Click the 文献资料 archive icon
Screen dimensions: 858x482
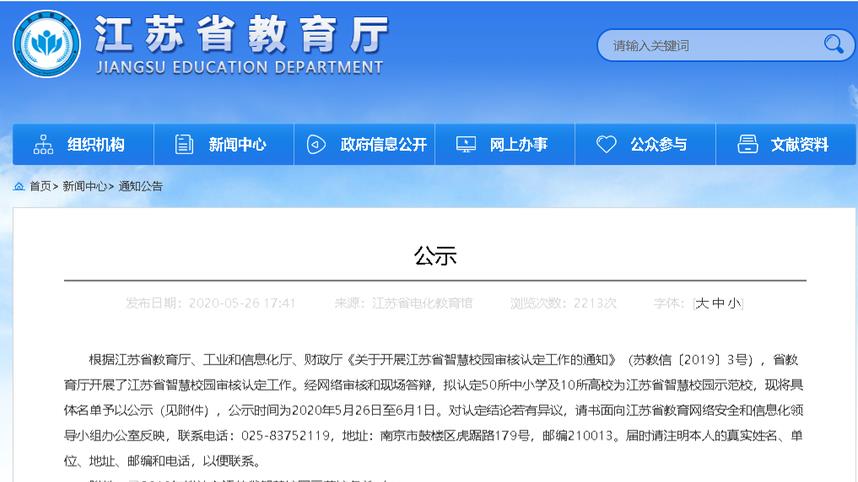tap(746, 144)
